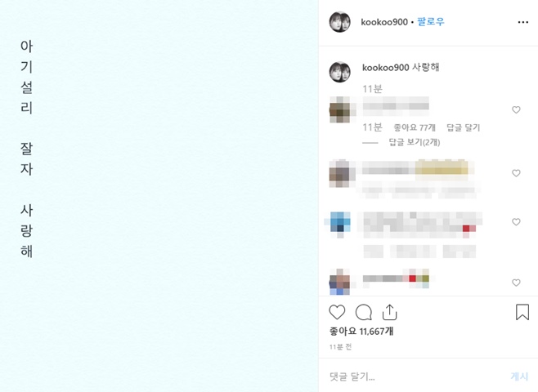Open the comment speech bubble icon

363,312
